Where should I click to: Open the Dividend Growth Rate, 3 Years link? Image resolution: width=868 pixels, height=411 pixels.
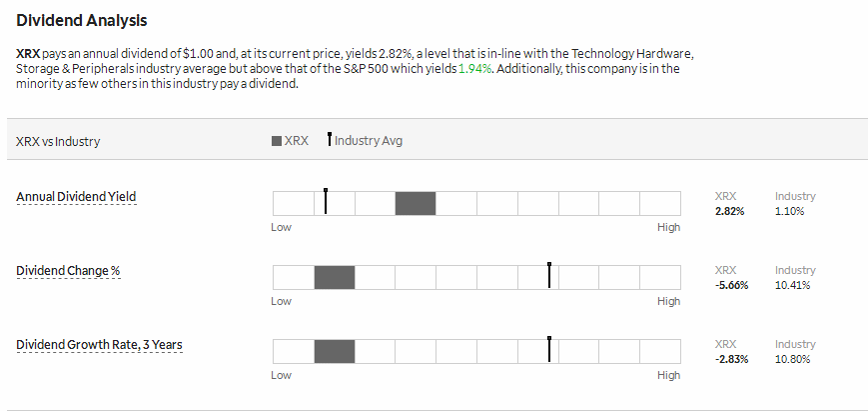(99, 345)
